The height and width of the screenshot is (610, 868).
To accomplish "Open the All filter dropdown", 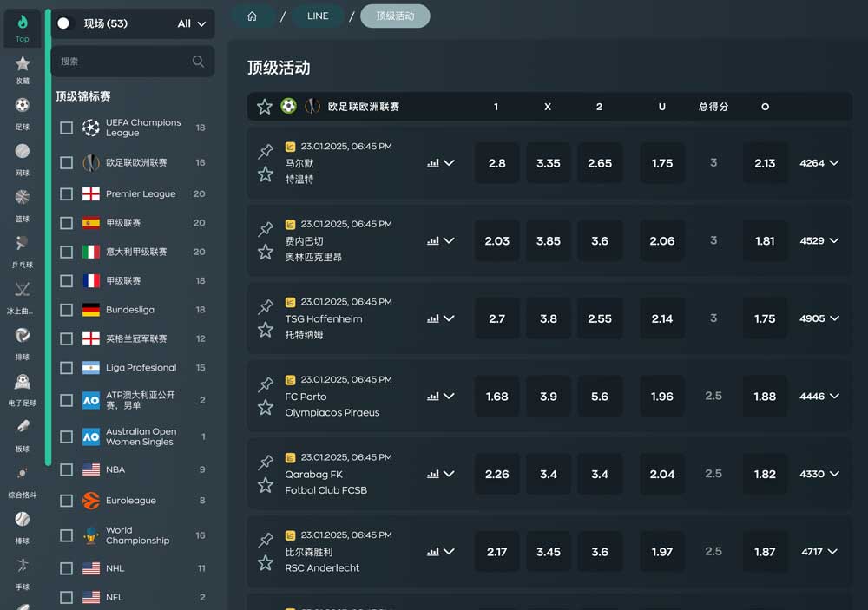I will click(x=191, y=24).
